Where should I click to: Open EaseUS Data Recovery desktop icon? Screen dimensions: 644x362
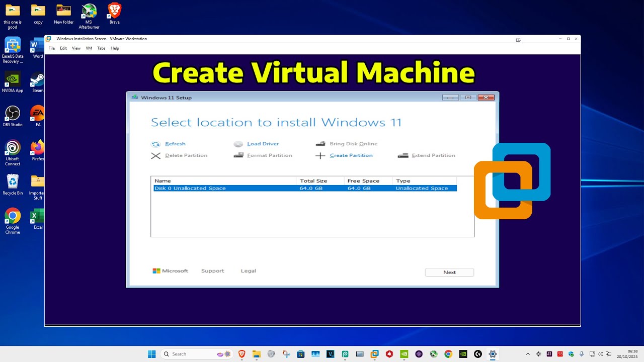[13, 50]
